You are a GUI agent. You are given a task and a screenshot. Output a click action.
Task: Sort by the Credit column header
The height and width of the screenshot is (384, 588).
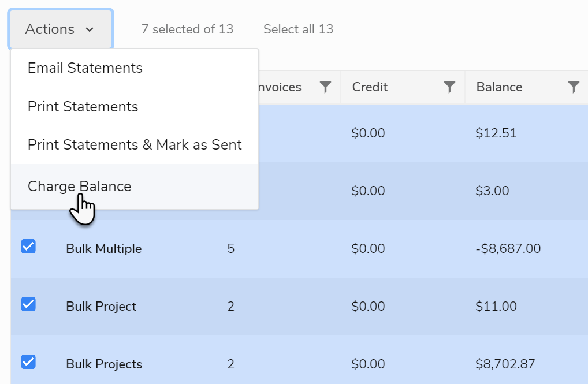point(370,87)
